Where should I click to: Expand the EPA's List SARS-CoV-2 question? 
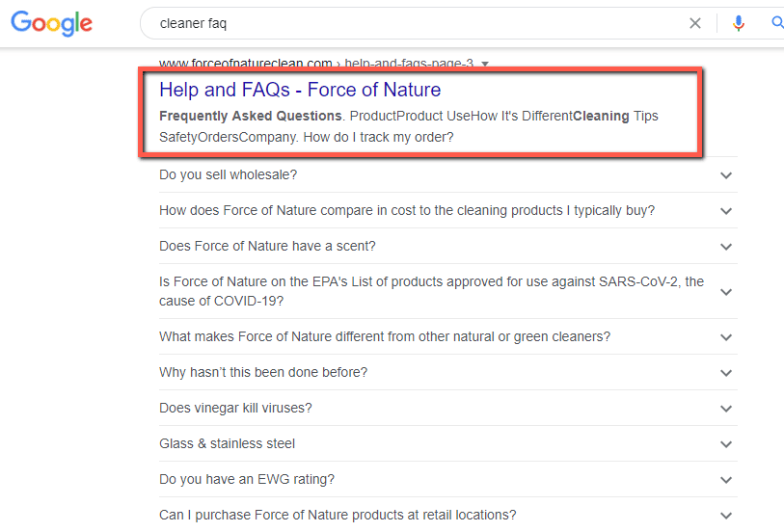tap(448, 292)
